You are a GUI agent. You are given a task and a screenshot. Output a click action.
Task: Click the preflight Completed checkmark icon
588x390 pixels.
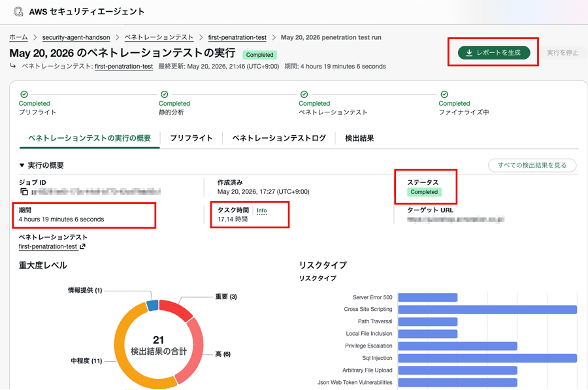click(x=24, y=94)
